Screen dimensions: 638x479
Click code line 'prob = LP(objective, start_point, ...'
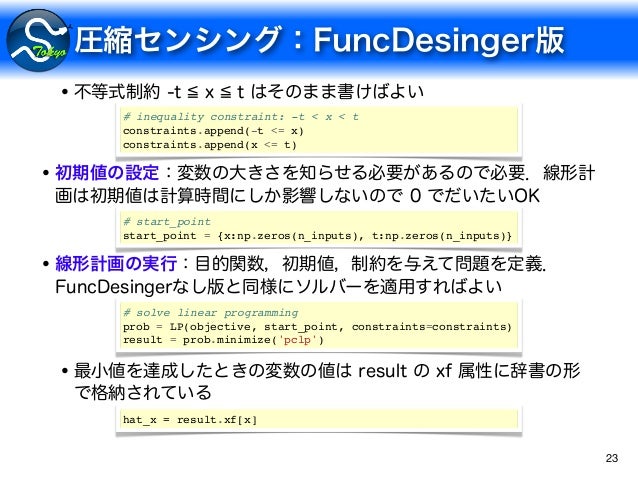(317, 327)
